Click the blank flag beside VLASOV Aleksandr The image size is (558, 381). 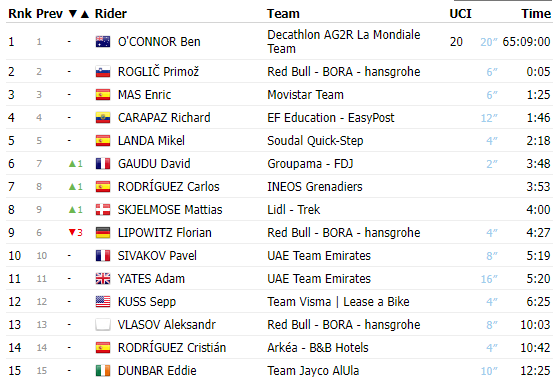103,325
